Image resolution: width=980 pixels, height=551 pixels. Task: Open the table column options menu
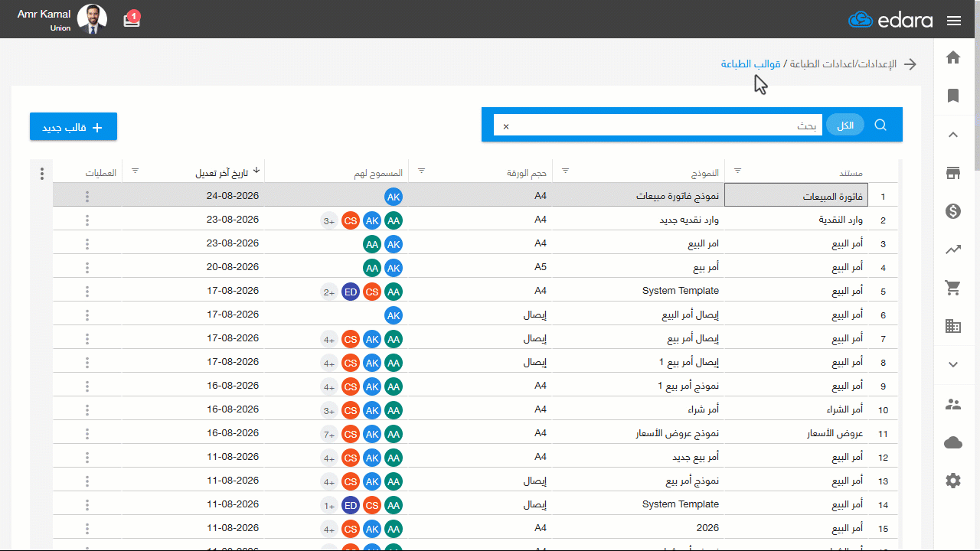(x=41, y=174)
